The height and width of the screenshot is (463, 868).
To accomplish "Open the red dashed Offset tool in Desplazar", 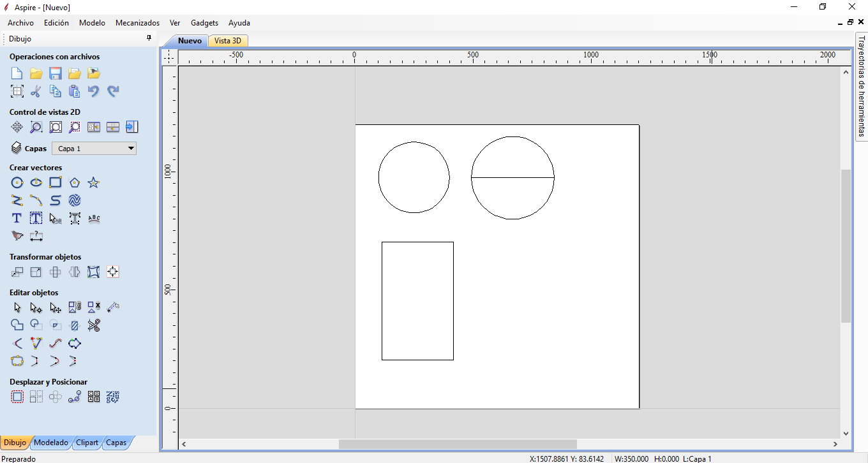I will tap(17, 397).
